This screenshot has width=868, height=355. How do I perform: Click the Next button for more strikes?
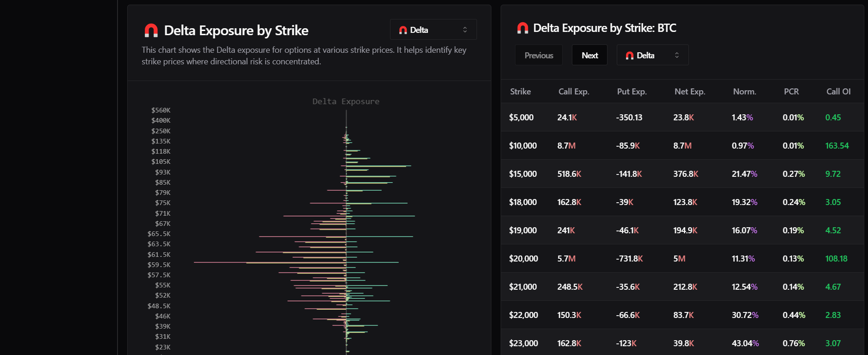589,55
